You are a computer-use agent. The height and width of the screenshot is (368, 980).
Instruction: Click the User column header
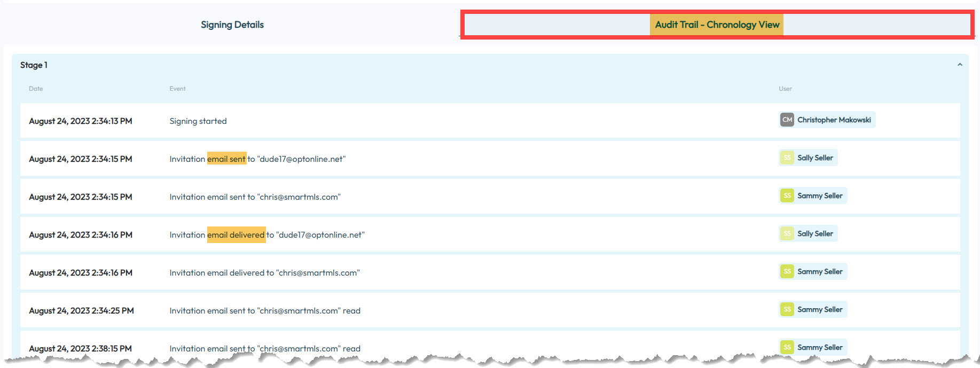point(785,89)
